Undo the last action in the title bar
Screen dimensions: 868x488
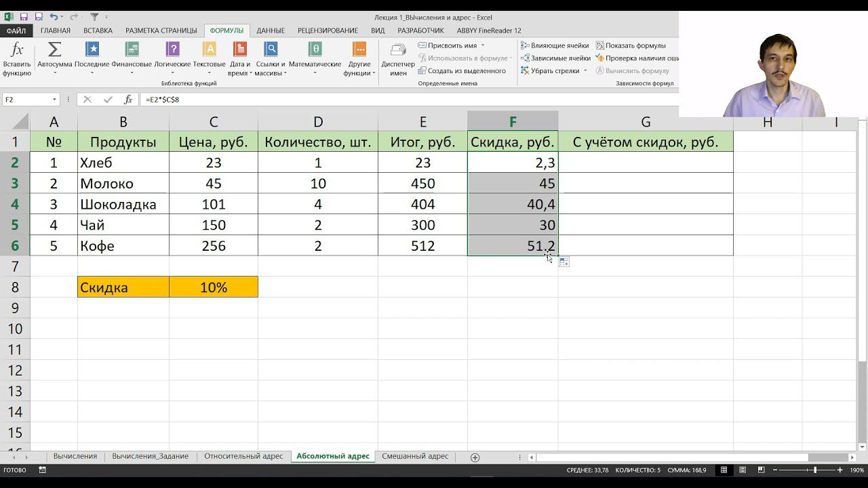coord(54,17)
